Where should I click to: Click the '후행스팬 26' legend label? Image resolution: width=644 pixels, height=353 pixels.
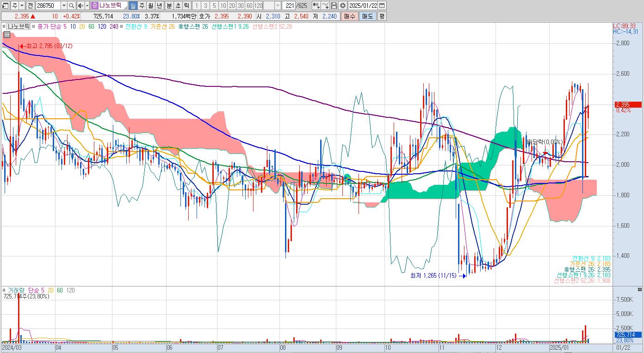click(x=192, y=26)
